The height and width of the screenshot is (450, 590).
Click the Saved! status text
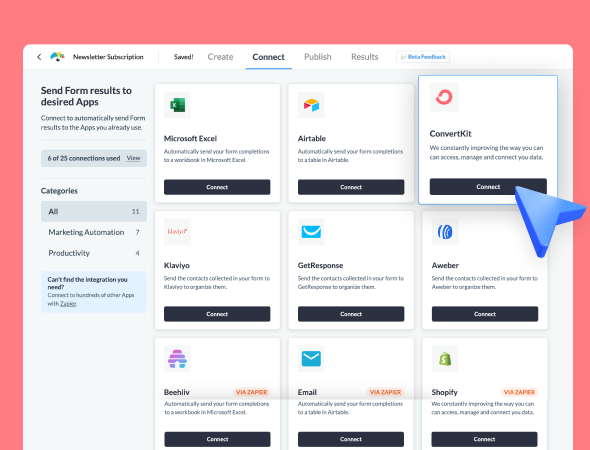[183, 57]
